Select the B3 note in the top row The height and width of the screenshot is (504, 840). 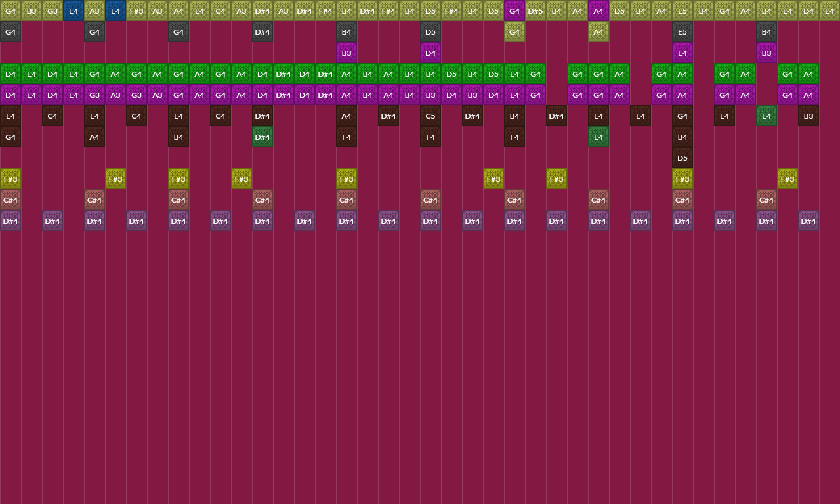(31, 10)
